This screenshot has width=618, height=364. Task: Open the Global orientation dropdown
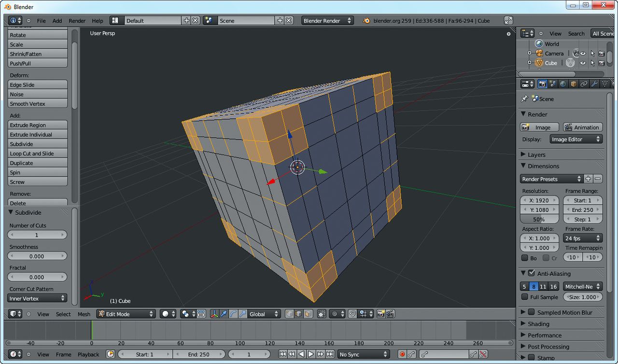tap(264, 314)
